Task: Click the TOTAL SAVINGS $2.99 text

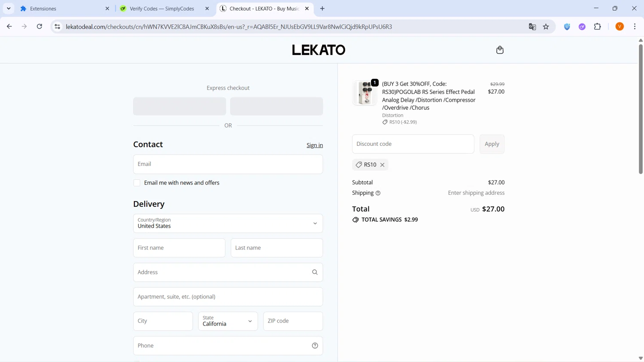Action: coord(389,220)
